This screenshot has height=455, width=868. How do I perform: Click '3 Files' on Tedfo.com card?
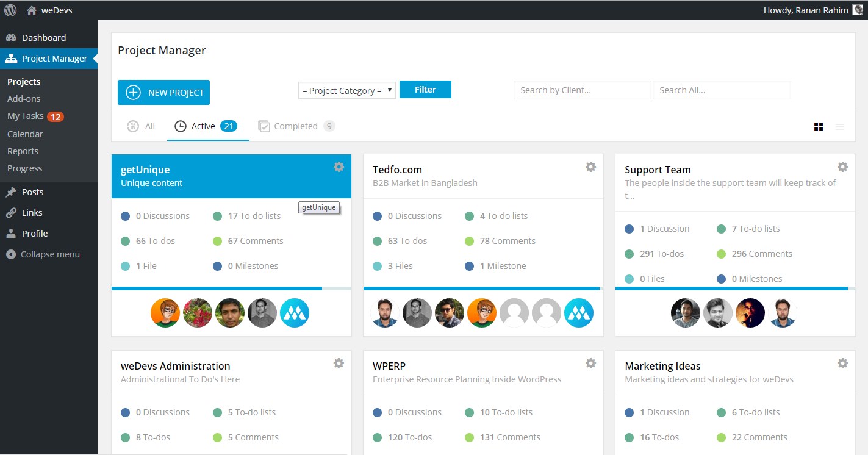click(x=393, y=266)
